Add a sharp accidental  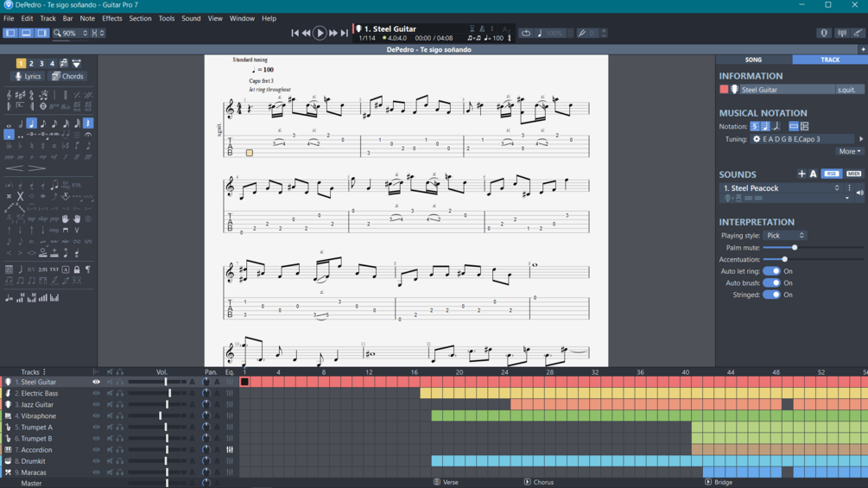43,146
